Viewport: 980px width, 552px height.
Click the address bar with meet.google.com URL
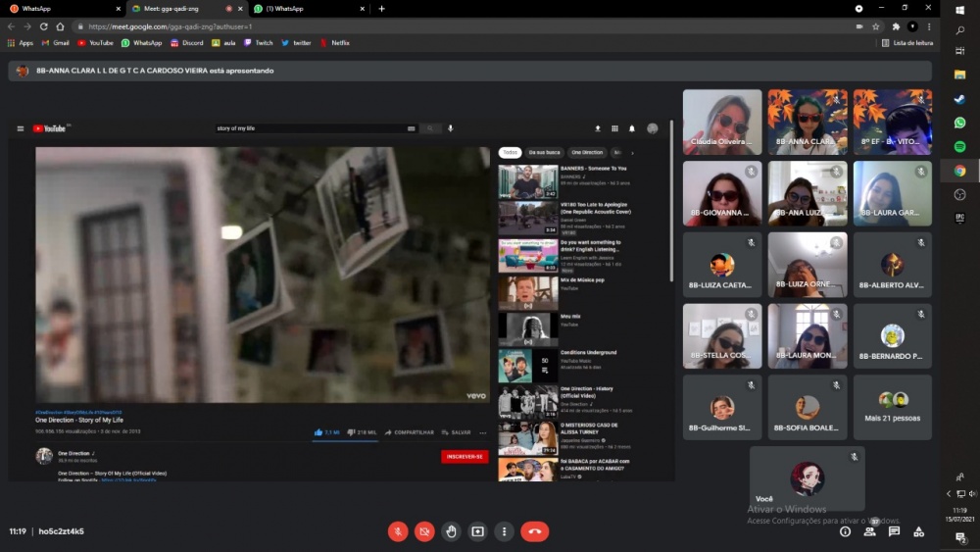[x=463, y=26]
